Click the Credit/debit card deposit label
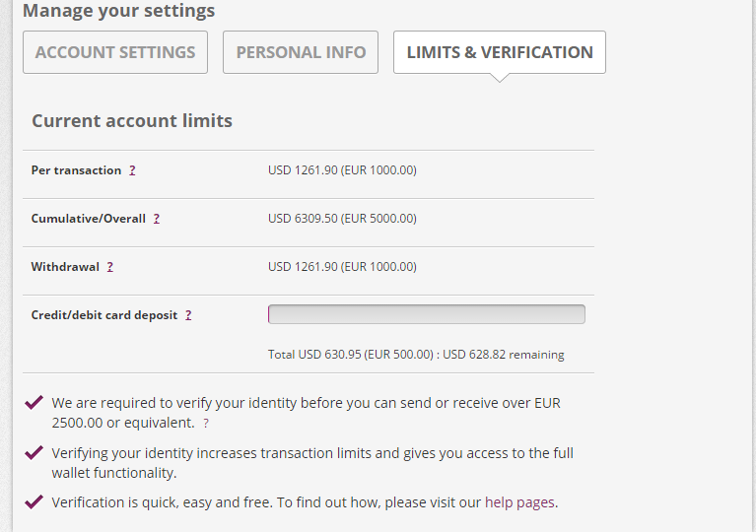This screenshot has height=532, width=756. 104,315
